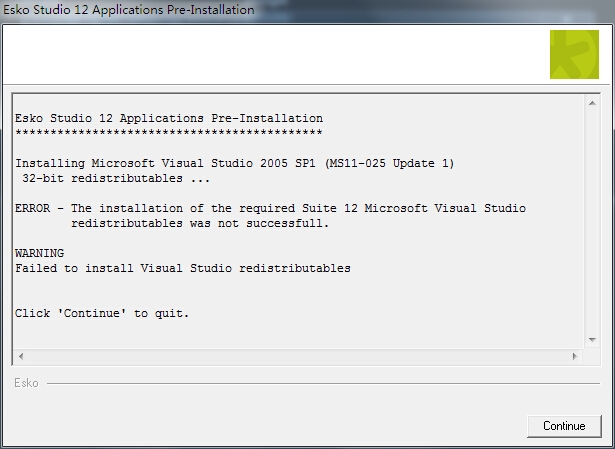Click the Esko label above the Continue button
Screen dimensions: 615x449
pyautogui.click(x=26, y=383)
